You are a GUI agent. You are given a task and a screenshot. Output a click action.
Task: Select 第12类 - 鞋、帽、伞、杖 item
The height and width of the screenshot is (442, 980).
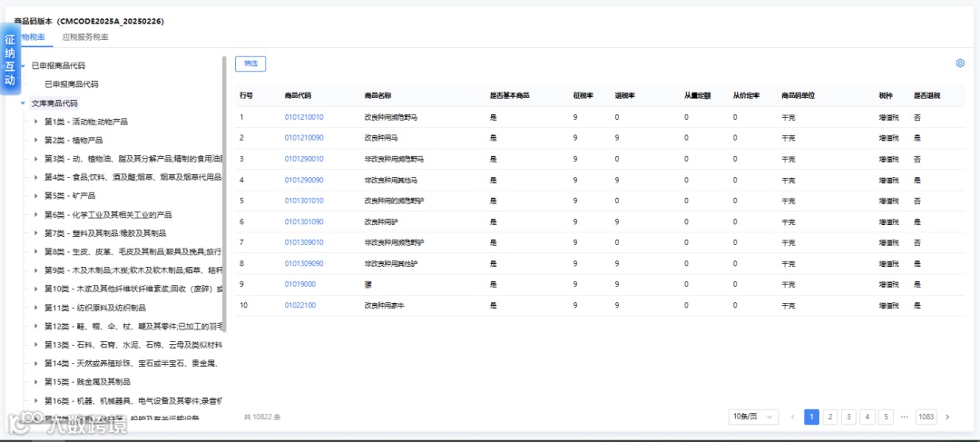click(133, 326)
